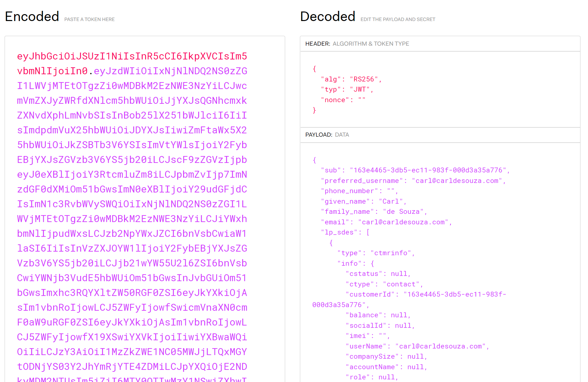Click encoded line starting CJ5ZWFyIjowfX19XSwi
Image resolution: width=588 pixels, height=382 pixels.
click(x=132, y=337)
